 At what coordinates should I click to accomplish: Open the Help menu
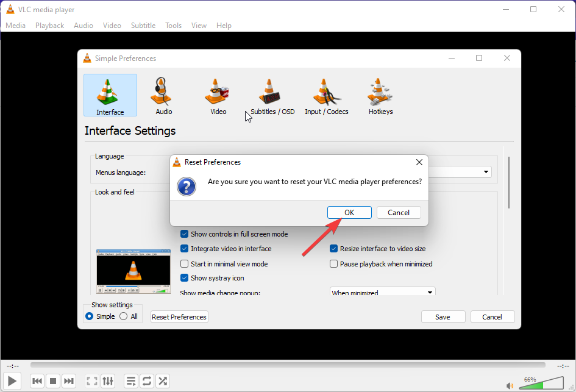coord(224,26)
